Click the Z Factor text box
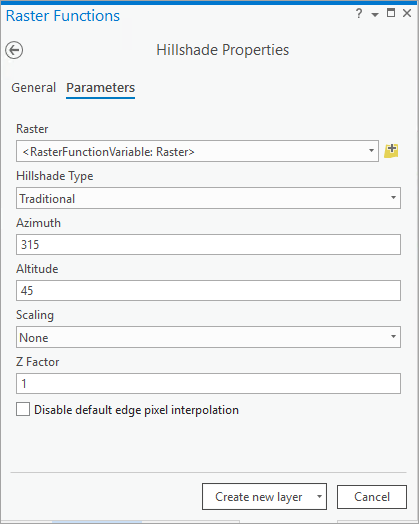 208,383
